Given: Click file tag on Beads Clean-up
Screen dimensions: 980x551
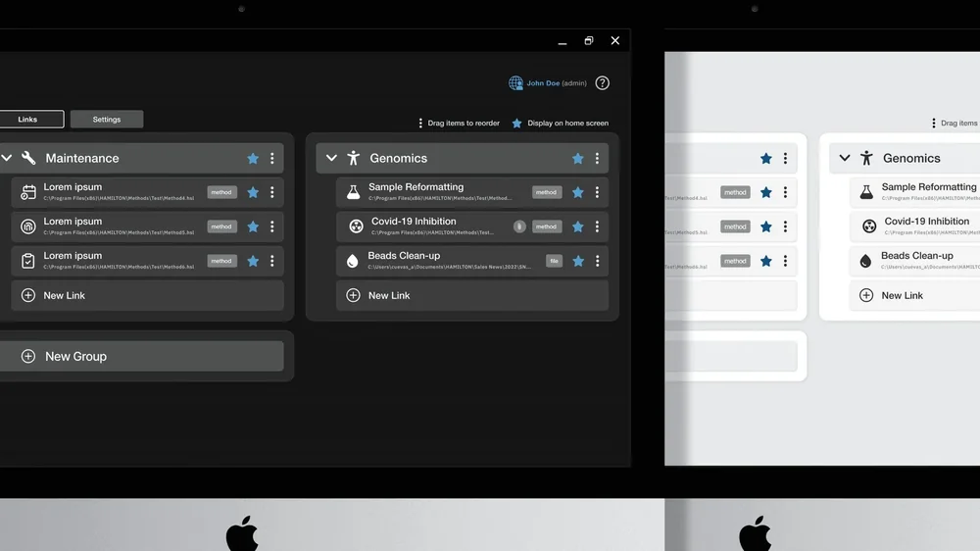Looking at the screenshot, I should point(554,261).
